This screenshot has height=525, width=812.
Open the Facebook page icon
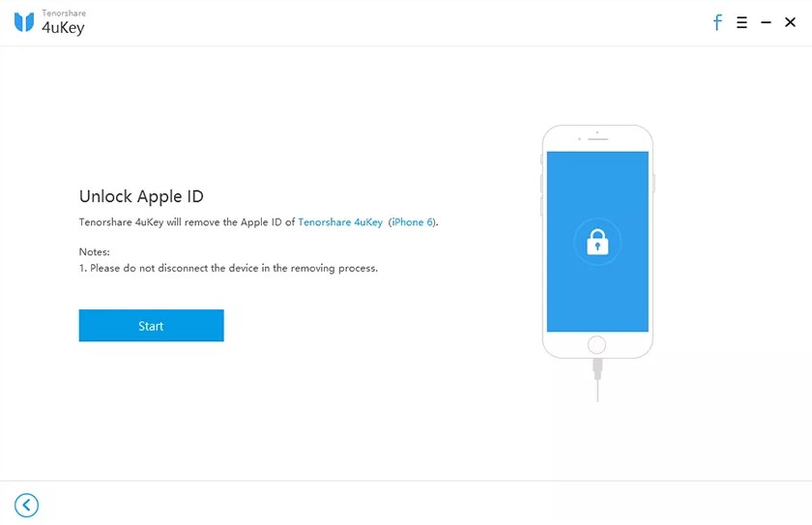(x=717, y=22)
